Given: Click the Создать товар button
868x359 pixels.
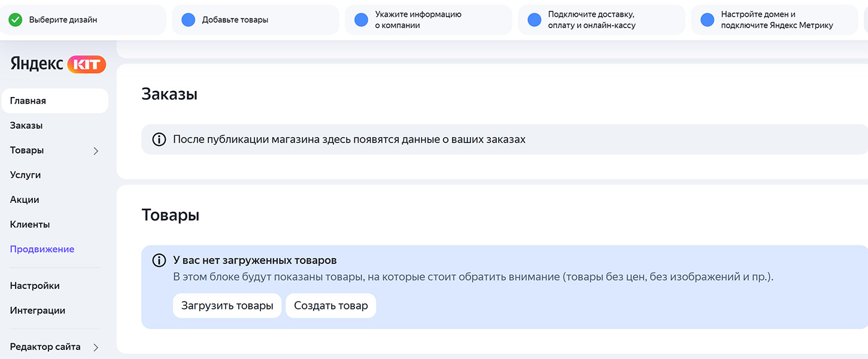Looking at the screenshot, I should [330, 306].
